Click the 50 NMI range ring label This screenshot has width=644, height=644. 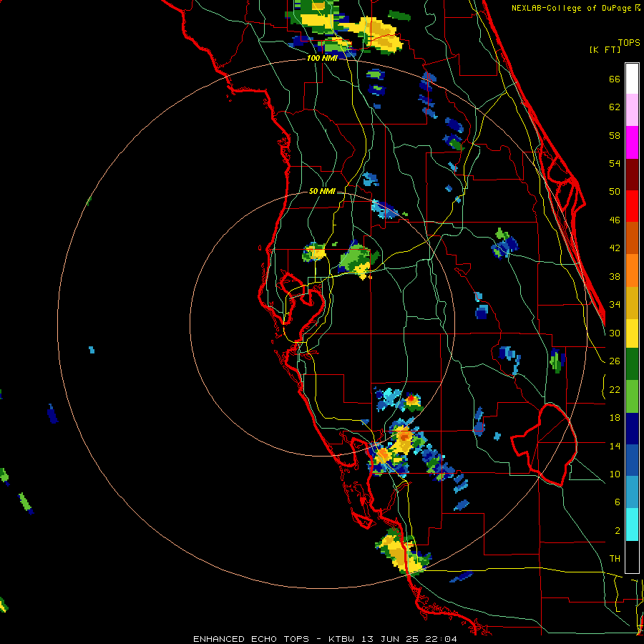coord(322,191)
